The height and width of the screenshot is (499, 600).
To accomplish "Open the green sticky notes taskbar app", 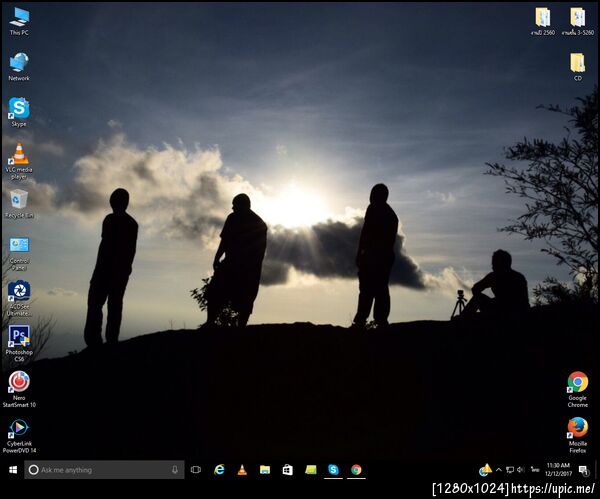I will (x=311, y=470).
